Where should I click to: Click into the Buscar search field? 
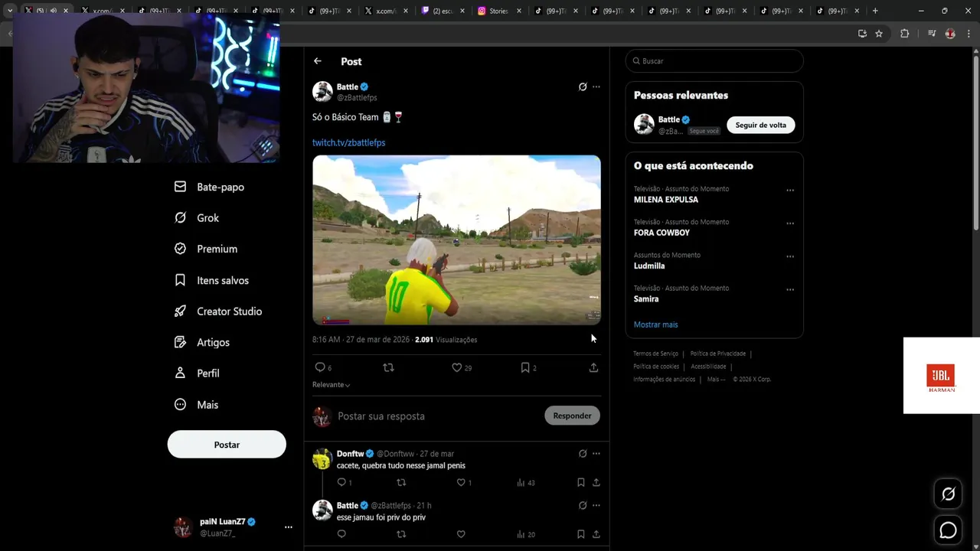tap(714, 61)
